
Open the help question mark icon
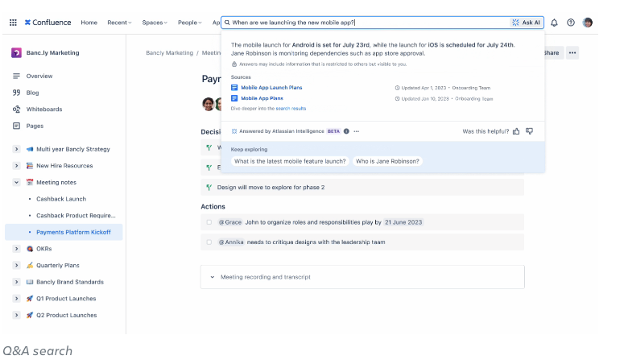pyautogui.click(x=571, y=23)
